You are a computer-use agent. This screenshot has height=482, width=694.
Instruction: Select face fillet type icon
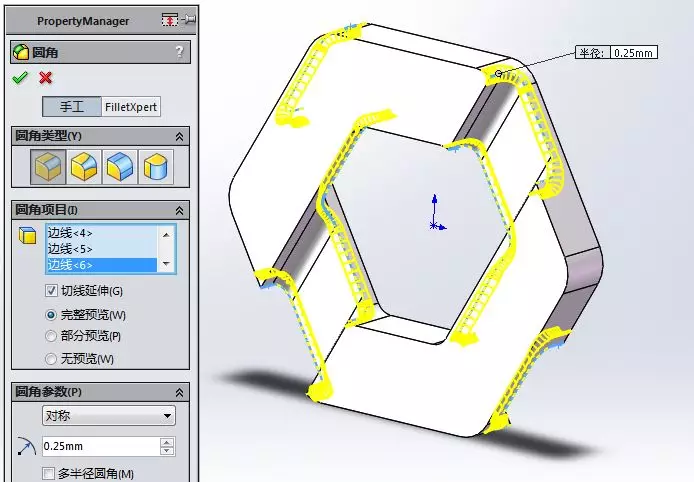click(120, 166)
